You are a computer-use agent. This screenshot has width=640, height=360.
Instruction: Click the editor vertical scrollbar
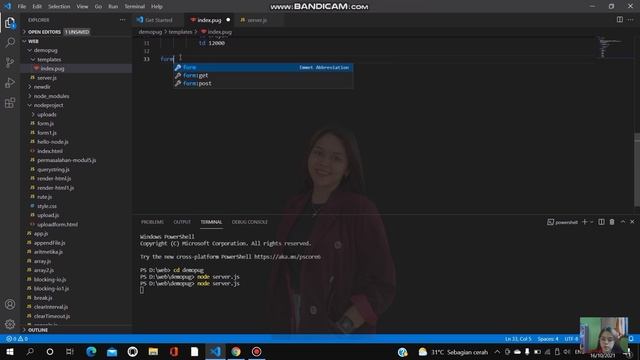[637, 169]
